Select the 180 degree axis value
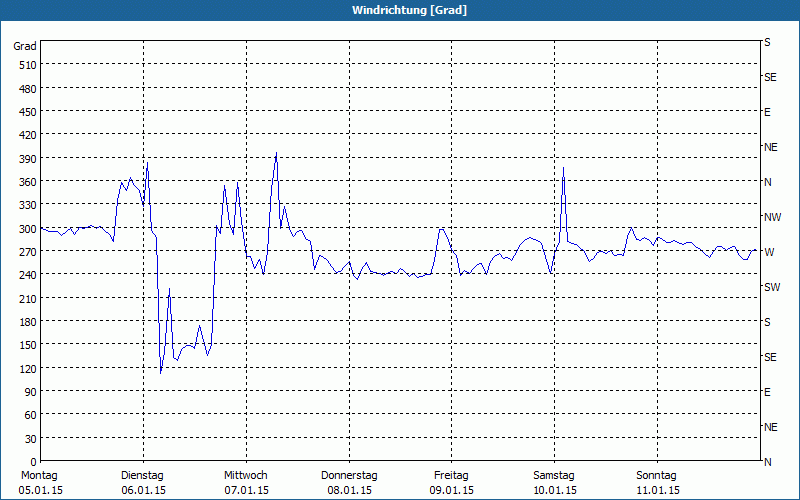The height and width of the screenshot is (500, 800). pyautogui.click(x=28, y=322)
